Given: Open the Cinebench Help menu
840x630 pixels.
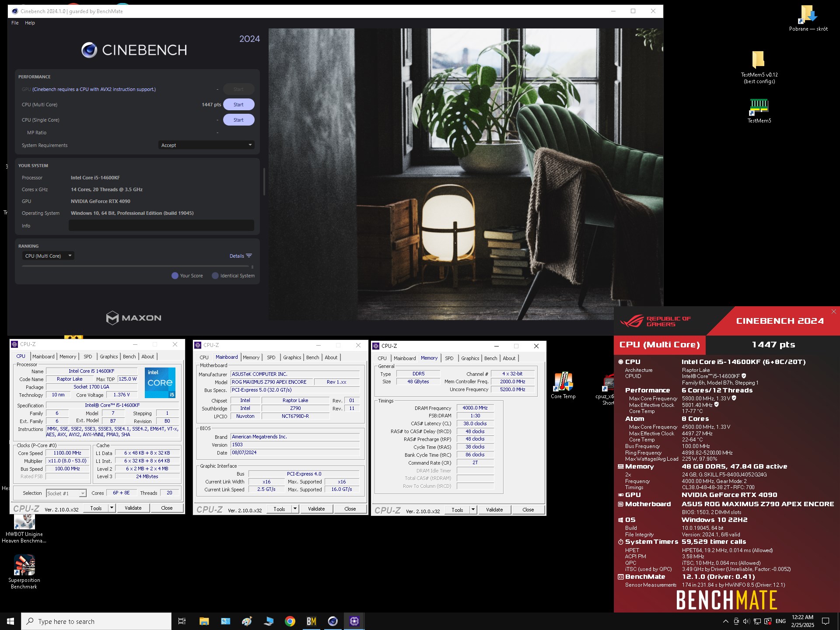Looking at the screenshot, I should coord(30,23).
